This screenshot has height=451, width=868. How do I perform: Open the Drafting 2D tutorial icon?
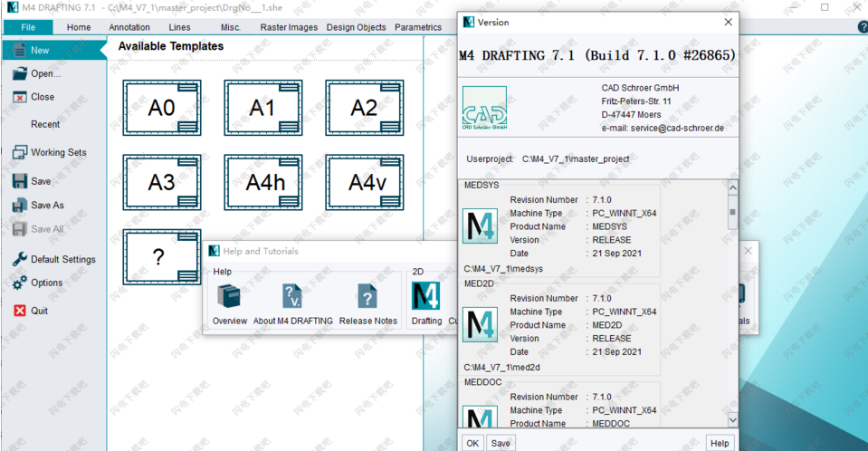tap(425, 296)
